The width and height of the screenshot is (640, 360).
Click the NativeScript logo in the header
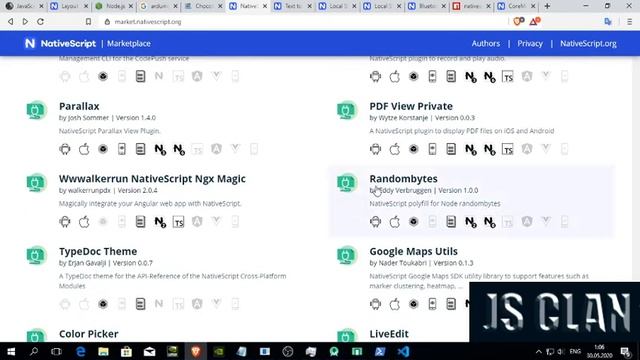click(60, 43)
